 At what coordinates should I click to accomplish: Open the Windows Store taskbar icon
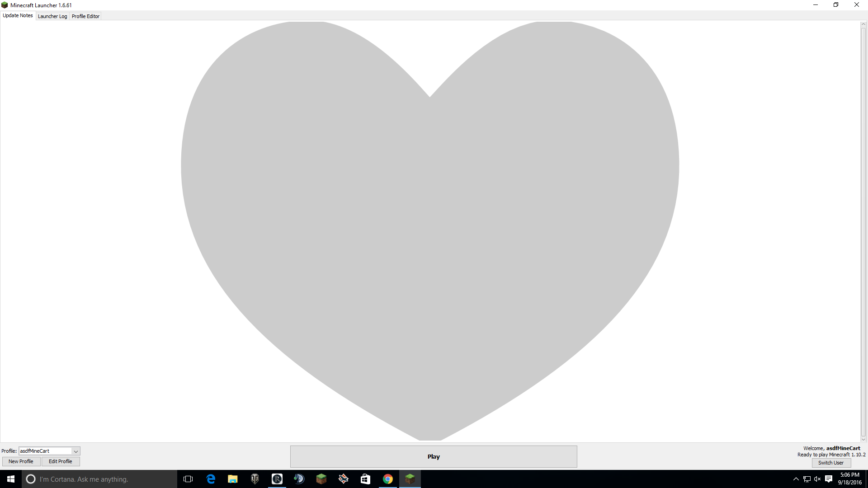[x=365, y=479]
